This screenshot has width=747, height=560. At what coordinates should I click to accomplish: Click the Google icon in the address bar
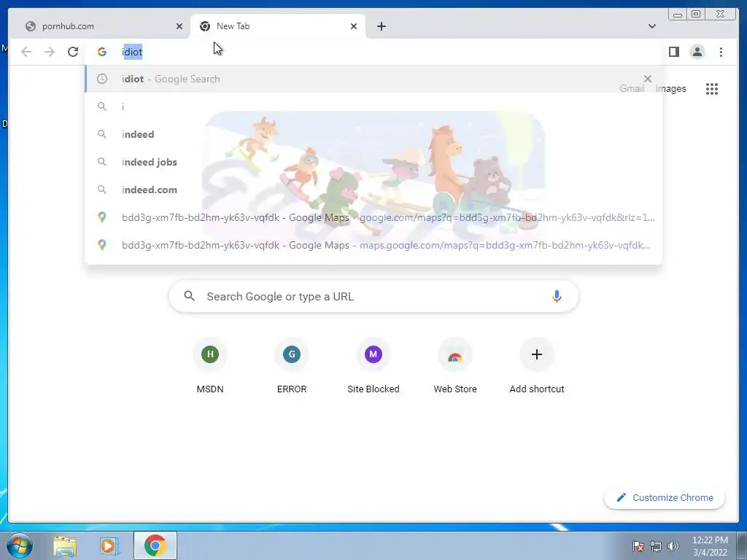click(102, 52)
